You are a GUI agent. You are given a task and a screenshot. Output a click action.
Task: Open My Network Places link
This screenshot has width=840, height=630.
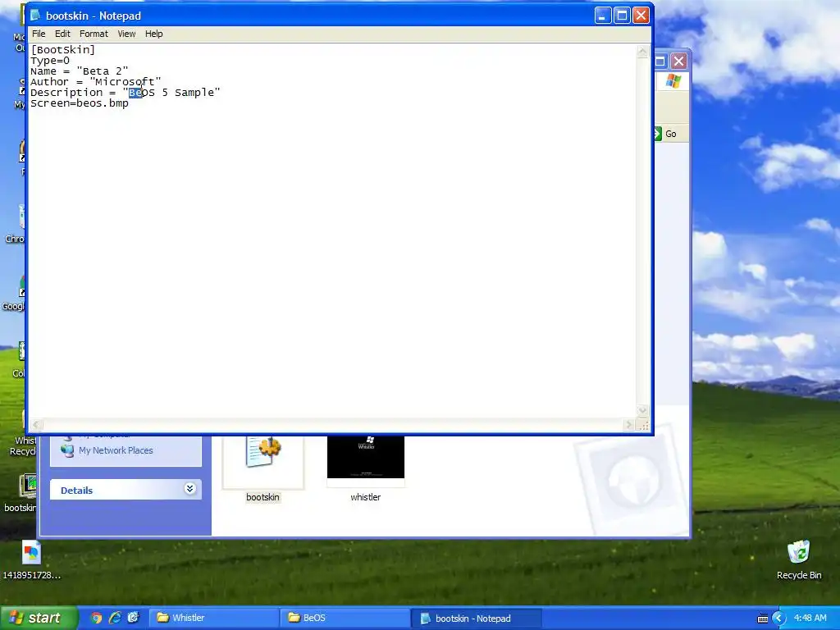point(116,450)
